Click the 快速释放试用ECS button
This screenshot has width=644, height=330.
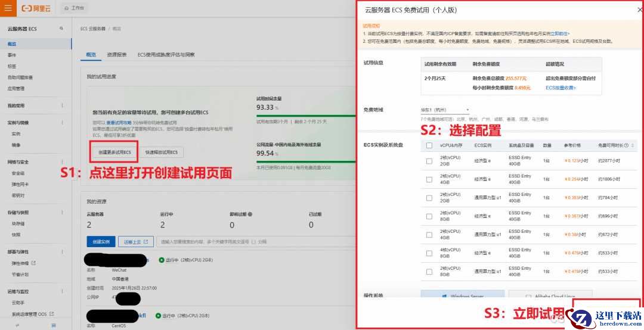point(162,152)
